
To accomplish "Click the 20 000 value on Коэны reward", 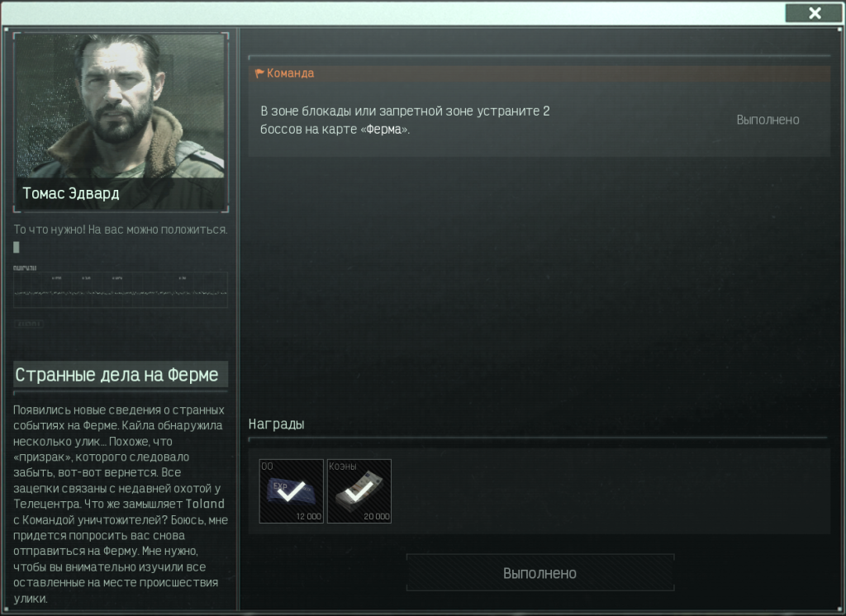I will [377, 517].
